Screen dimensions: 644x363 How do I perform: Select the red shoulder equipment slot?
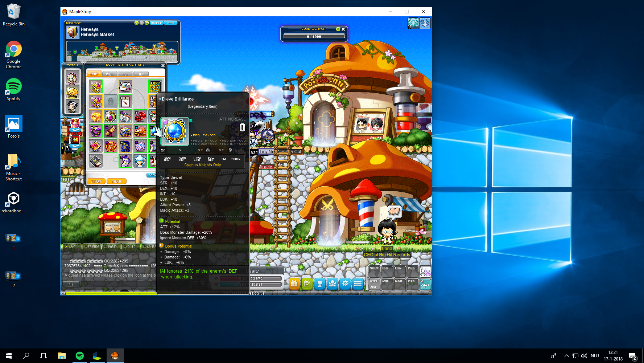tap(140, 131)
